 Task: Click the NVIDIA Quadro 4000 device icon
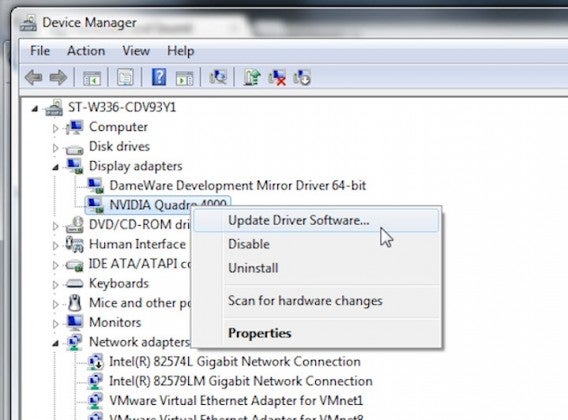[x=96, y=205]
